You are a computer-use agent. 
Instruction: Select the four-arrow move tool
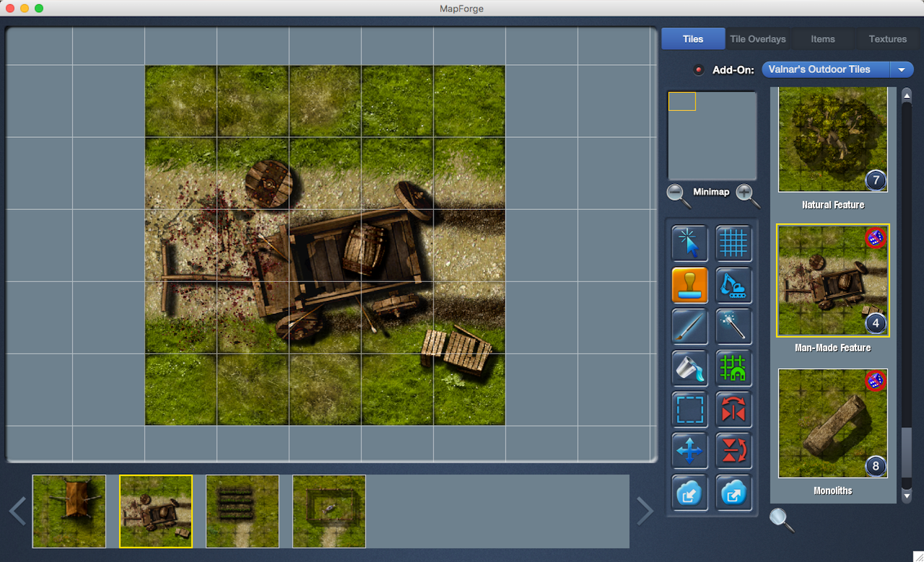click(x=690, y=452)
